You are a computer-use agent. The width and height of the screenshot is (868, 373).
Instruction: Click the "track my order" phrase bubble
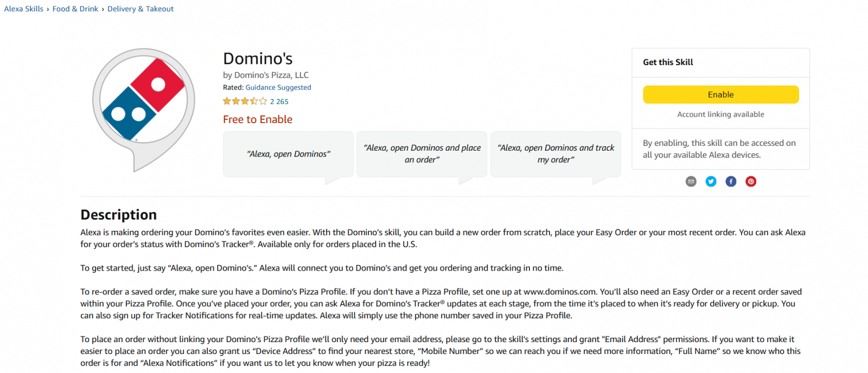pos(556,154)
